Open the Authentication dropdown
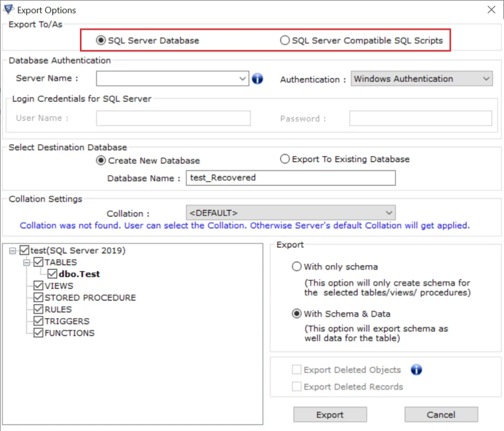 [486, 79]
